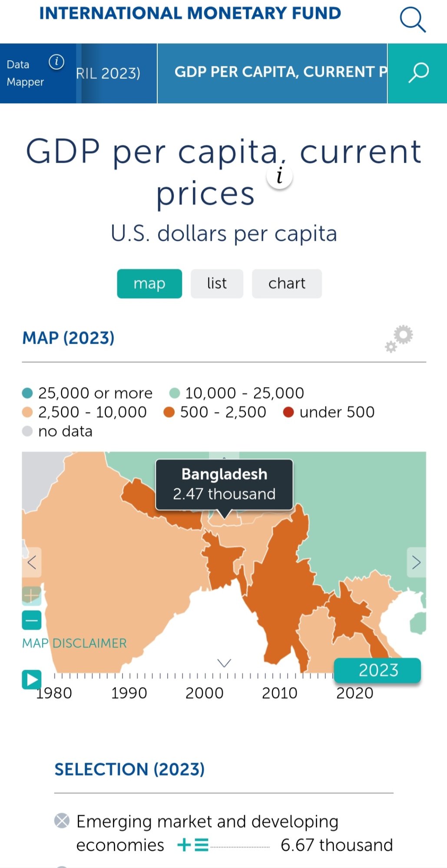Image resolution: width=447 pixels, height=868 pixels.
Task: Show indicator info next to the title
Action: (x=280, y=176)
